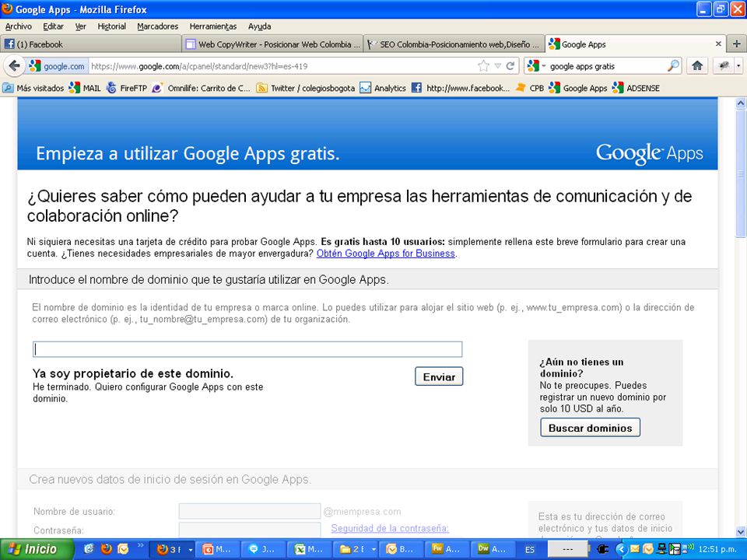Open Dreamweaver taskbar button
This screenshot has width=747, height=560.
tap(492, 550)
